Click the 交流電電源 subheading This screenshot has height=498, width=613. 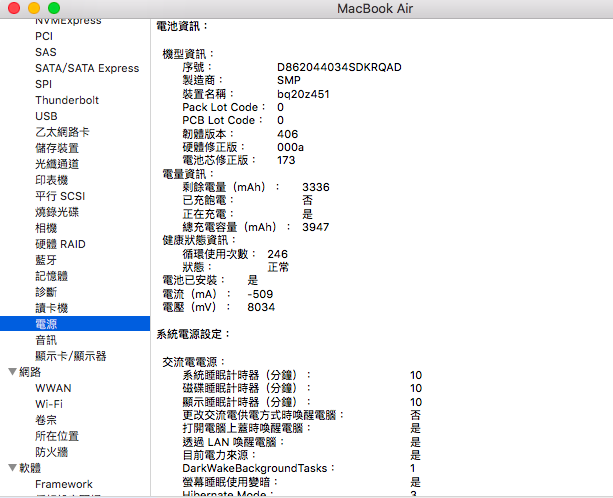pos(194,362)
